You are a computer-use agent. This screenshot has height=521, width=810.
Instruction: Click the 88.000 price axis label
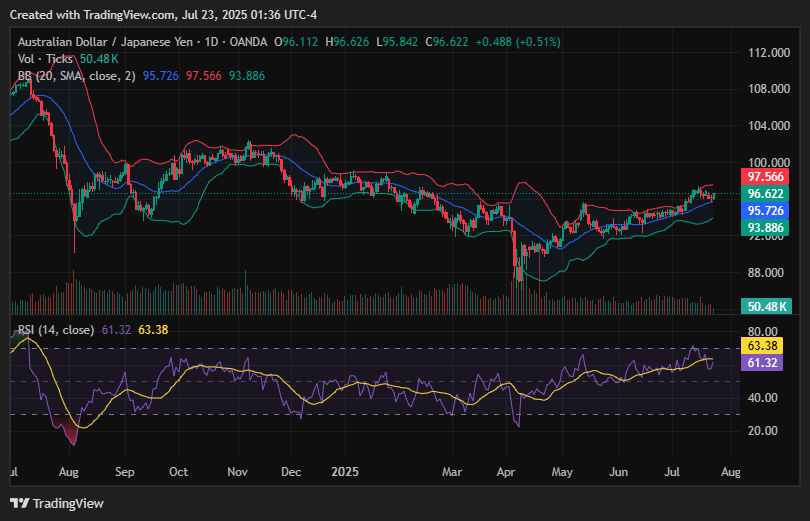pos(766,272)
